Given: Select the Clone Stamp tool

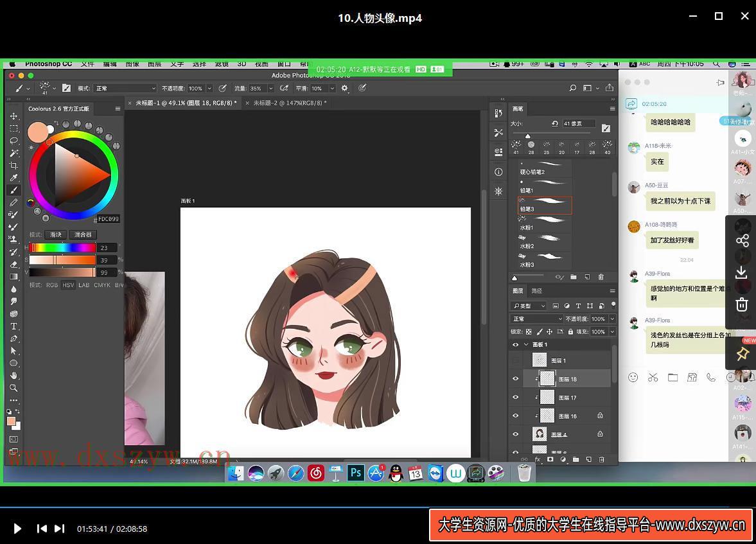Looking at the screenshot, I should click(x=13, y=239).
